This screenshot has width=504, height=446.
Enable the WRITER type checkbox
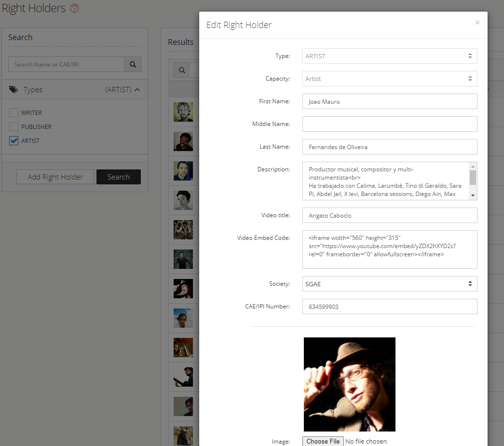(x=14, y=112)
